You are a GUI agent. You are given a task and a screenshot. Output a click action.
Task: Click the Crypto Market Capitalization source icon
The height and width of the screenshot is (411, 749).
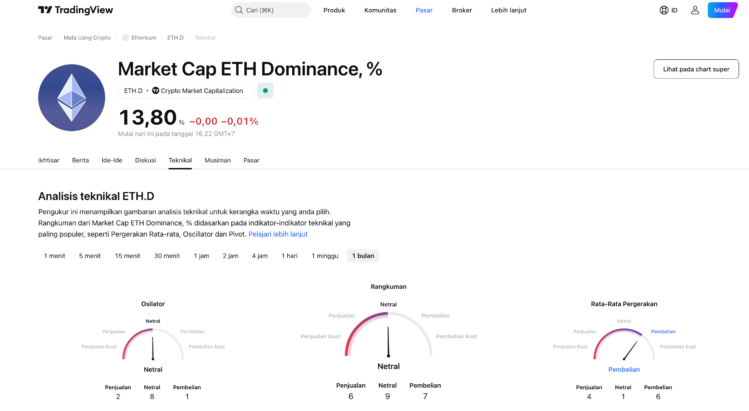tap(156, 90)
